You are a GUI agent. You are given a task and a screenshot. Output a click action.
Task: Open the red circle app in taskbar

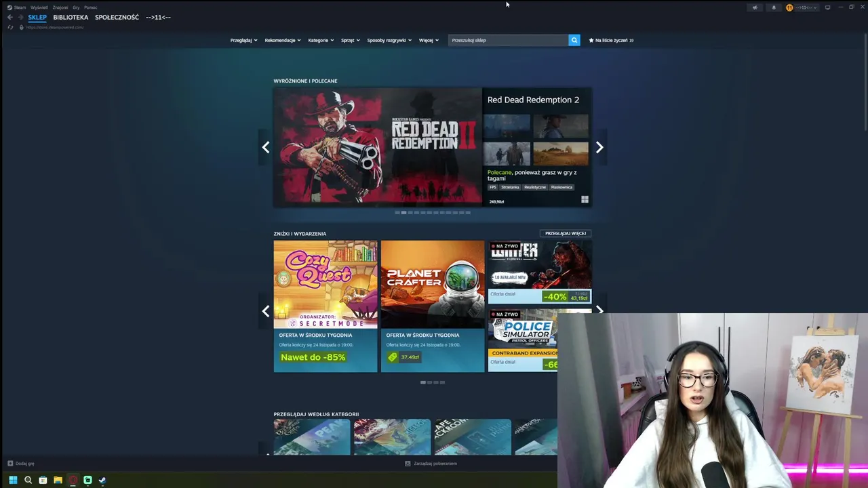point(73,480)
